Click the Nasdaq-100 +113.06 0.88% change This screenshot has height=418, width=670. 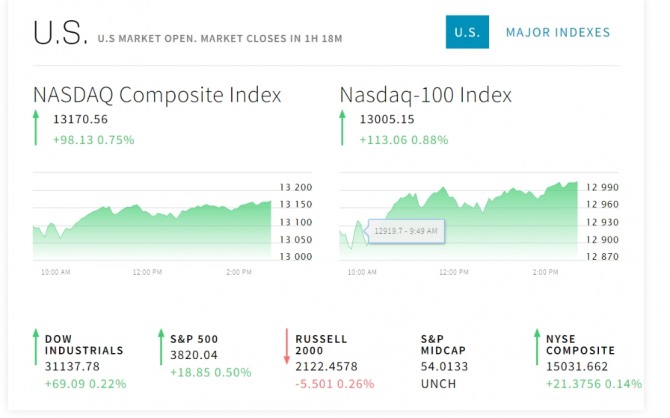click(402, 140)
